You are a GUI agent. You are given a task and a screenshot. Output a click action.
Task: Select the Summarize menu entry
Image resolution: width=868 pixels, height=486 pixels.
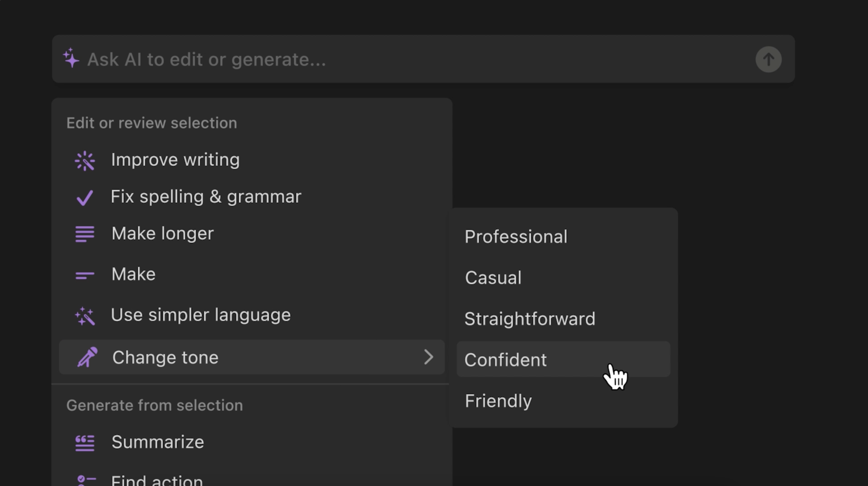click(157, 442)
